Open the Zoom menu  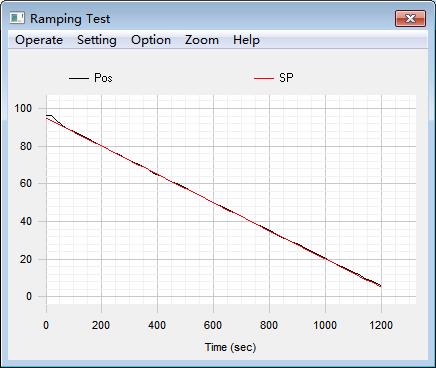point(202,40)
